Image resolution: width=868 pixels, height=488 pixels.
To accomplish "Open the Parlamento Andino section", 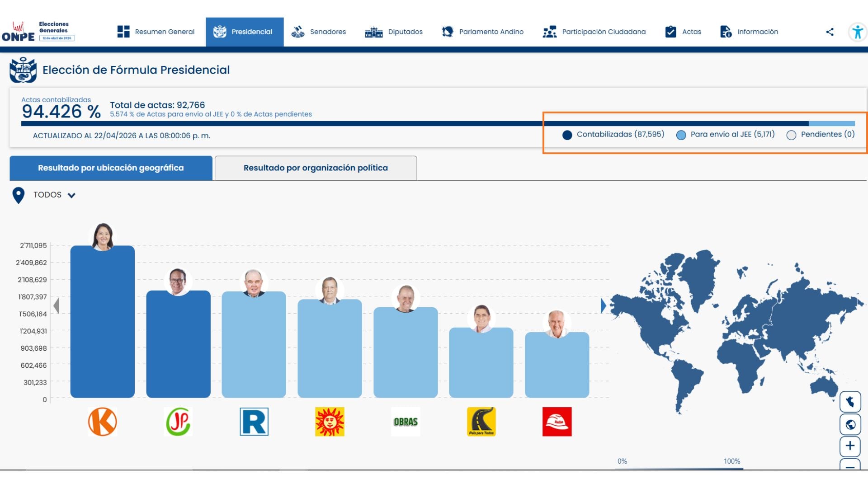I will pyautogui.click(x=448, y=32).
